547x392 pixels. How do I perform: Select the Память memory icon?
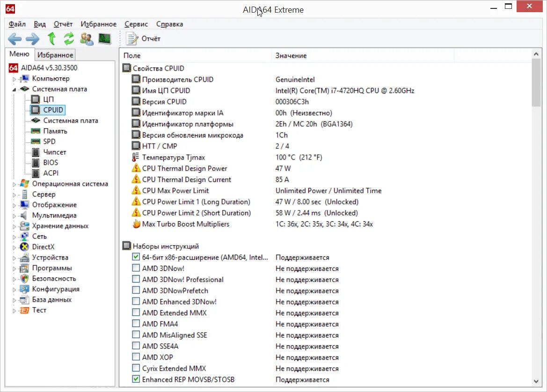coord(36,131)
